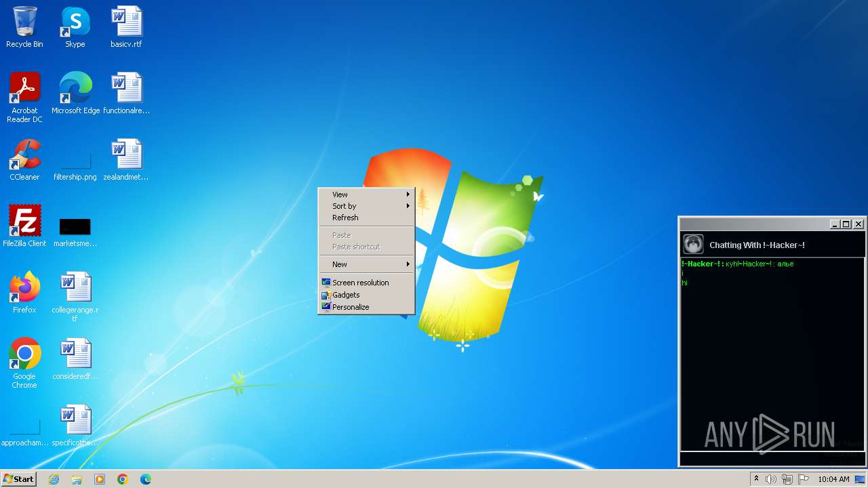Image resolution: width=868 pixels, height=488 pixels.
Task: Minimize the Chatting With !~Hacker~! window
Action: click(835, 224)
